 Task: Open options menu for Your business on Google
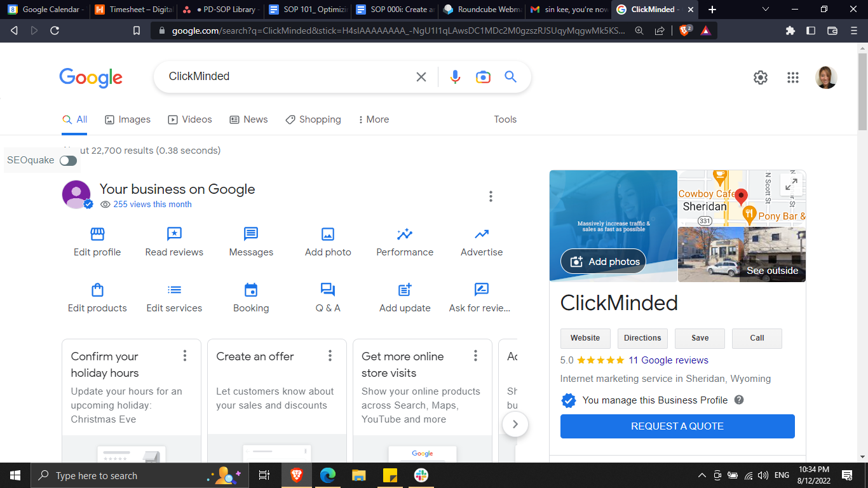pyautogui.click(x=491, y=196)
